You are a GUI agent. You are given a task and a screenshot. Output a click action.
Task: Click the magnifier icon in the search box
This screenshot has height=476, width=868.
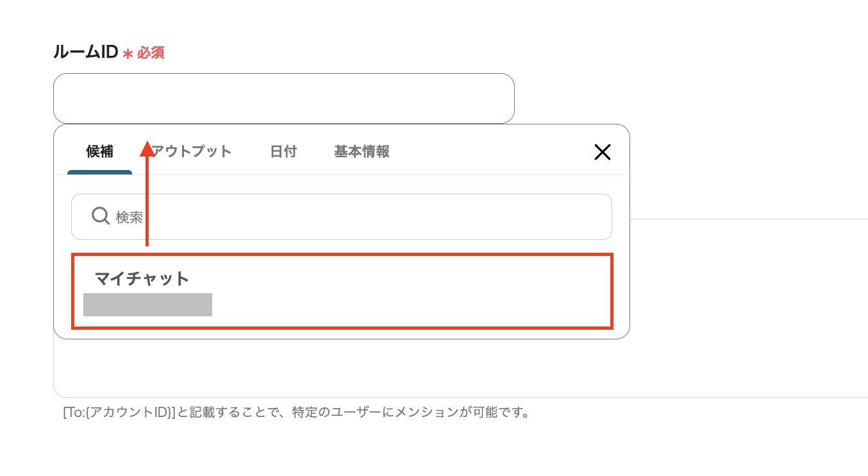[x=101, y=216]
